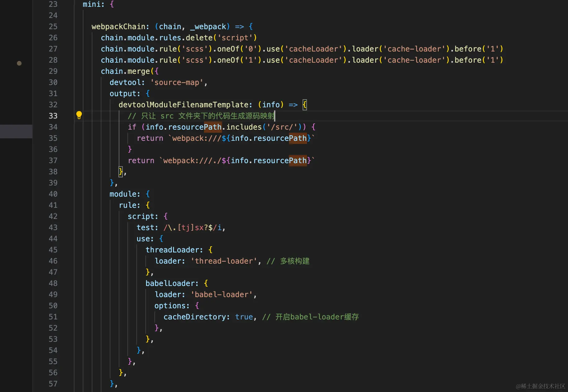Image resolution: width=568 pixels, height=392 pixels.
Task: Click line number 57 in the gutter
Action: 53,384
